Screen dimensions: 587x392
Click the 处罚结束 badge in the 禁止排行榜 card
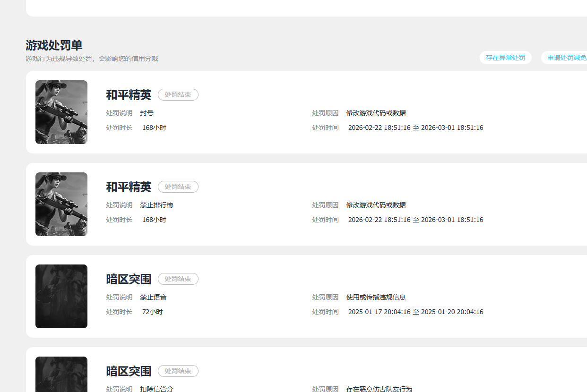pyautogui.click(x=178, y=187)
